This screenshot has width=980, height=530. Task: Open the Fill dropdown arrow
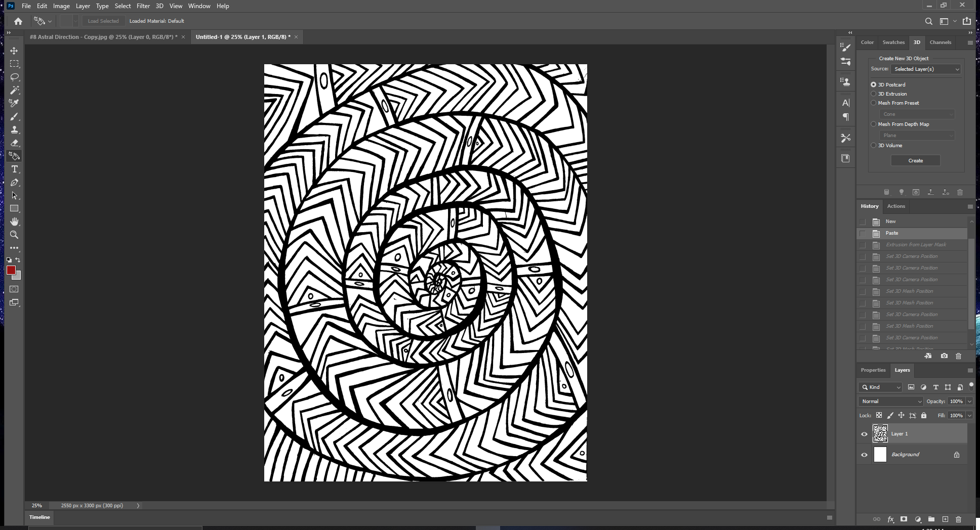(969, 415)
